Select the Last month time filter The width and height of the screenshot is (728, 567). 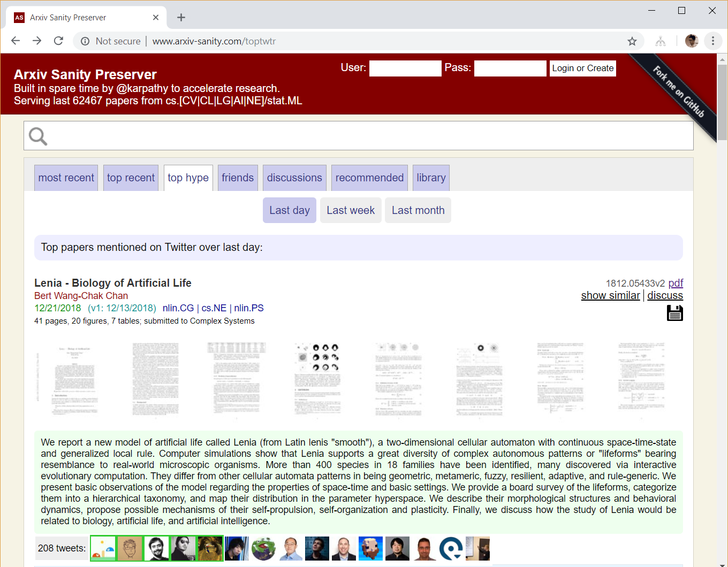coord(418,210)
